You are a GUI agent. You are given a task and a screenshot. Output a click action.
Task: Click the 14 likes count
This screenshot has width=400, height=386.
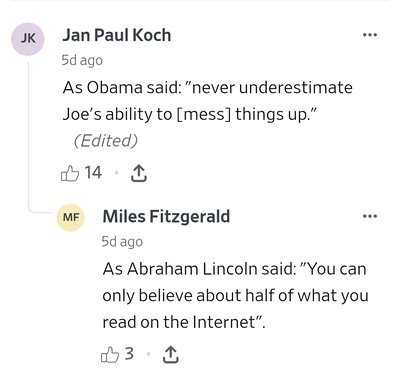(x=93, y=173)
